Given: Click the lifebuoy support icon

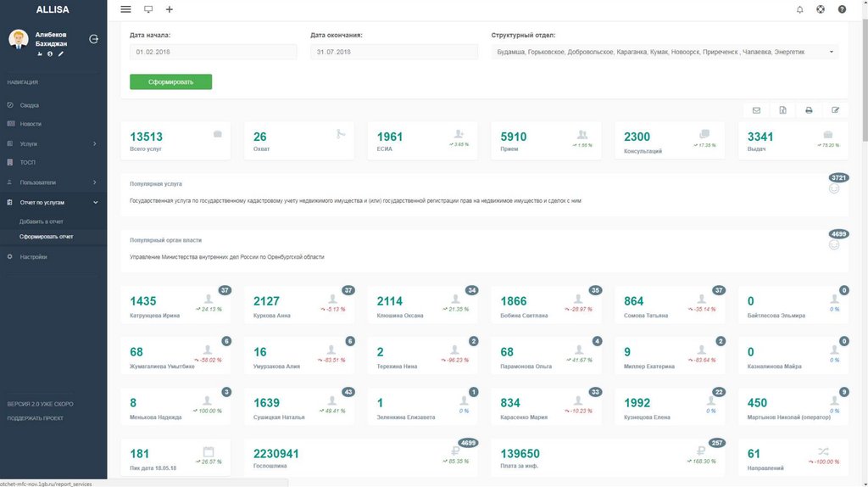Looking at the screenshot, I should [821, 9].
